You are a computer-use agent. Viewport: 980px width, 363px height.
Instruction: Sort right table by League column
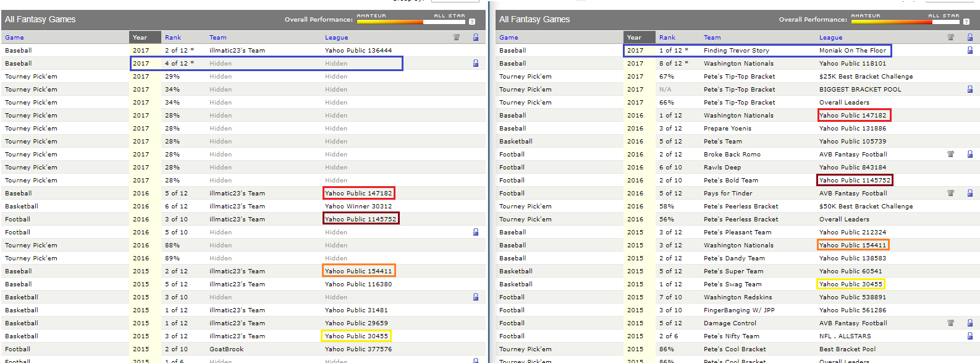click(831, 38)
